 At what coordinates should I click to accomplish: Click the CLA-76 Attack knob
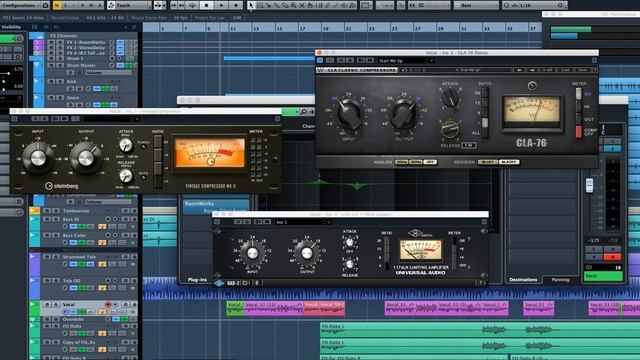pos(450,98)
